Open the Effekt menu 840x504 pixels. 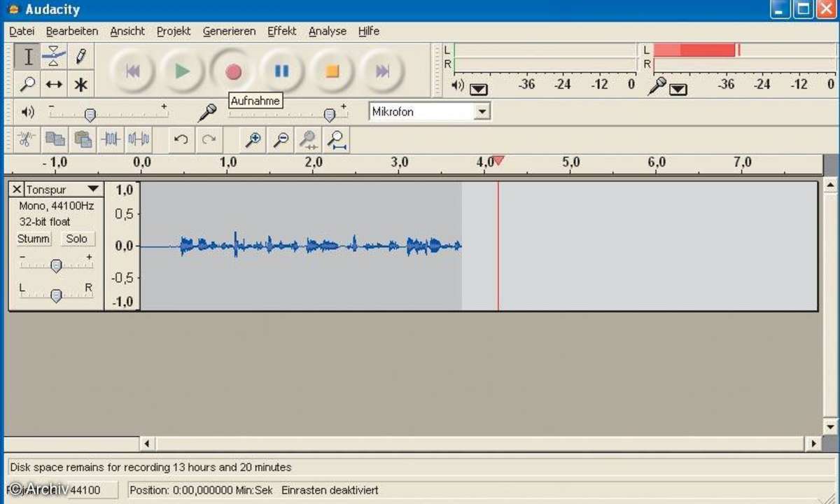coord(282,31)
